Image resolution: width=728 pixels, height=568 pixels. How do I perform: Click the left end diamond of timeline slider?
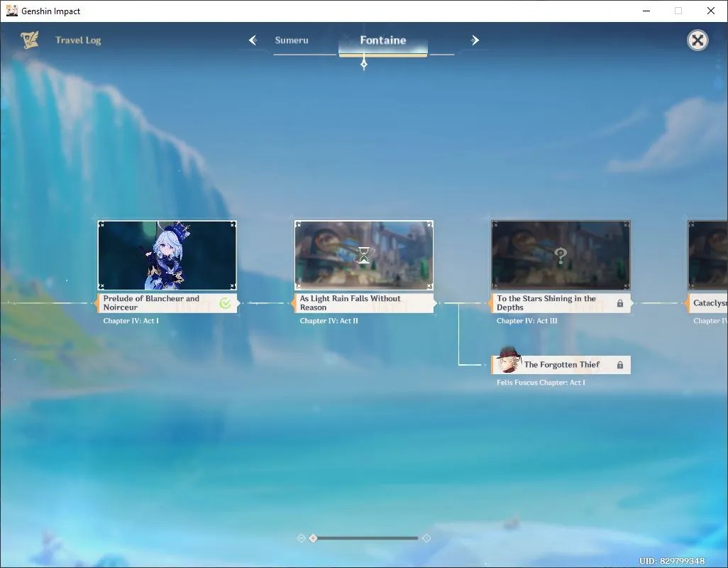click(301, 537)
